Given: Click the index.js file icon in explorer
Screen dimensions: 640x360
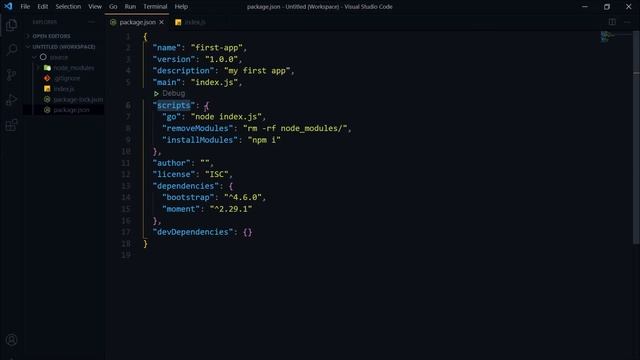Looking at the screenshot, I should pos(47,89).
